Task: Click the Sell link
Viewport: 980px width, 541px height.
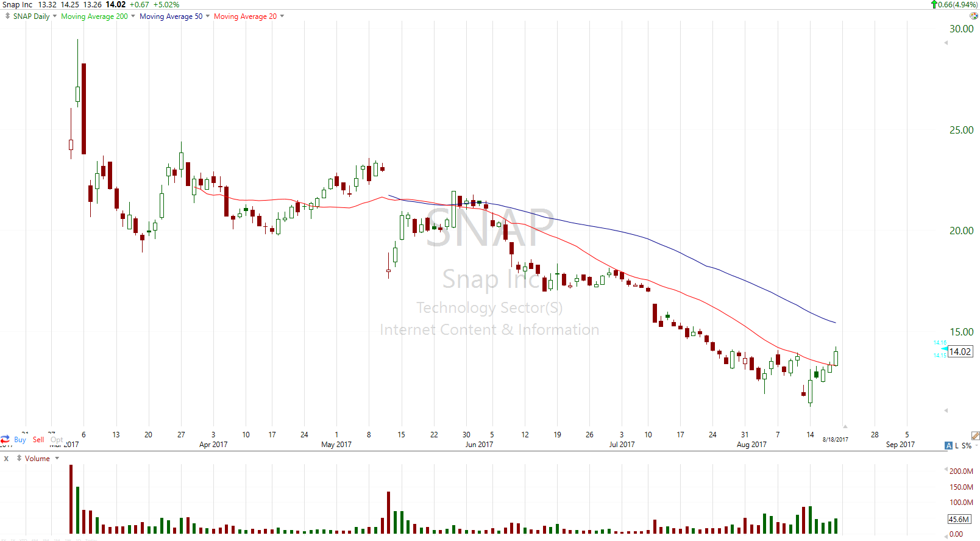Action: tap(38, 440)
